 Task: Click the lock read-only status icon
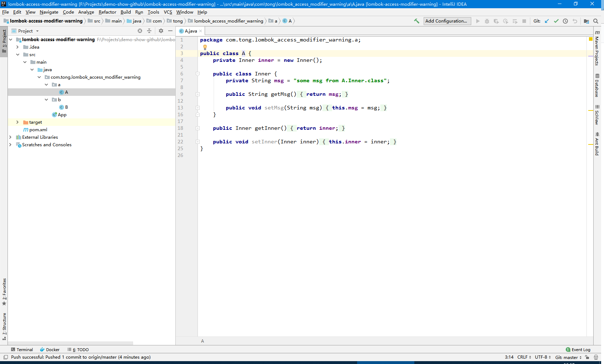(x=587, y=357)
